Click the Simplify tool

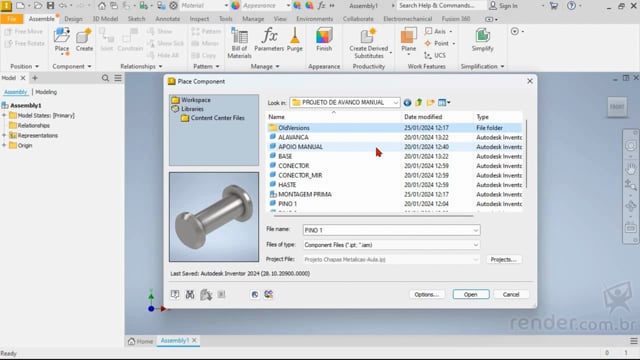[482, 40]
